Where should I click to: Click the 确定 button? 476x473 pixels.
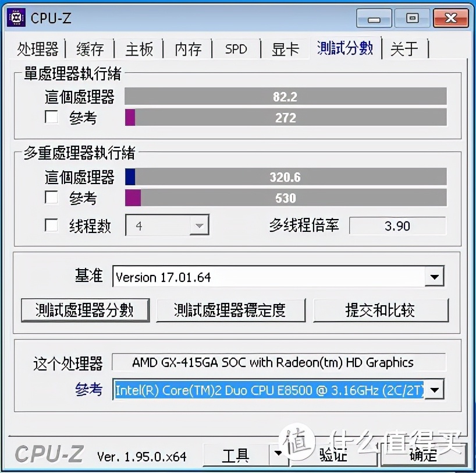click(x=423, y=455)
